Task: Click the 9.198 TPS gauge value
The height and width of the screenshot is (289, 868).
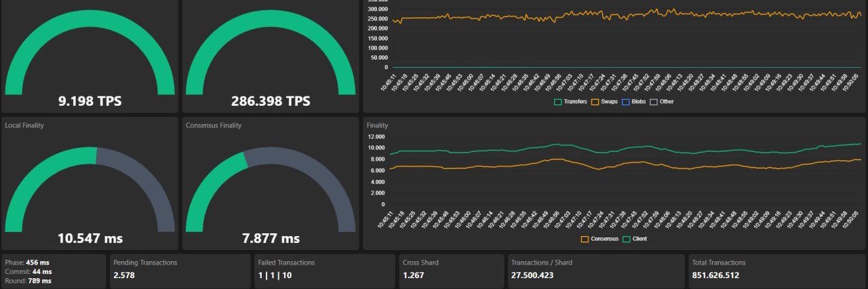Action: click(90, 101)
